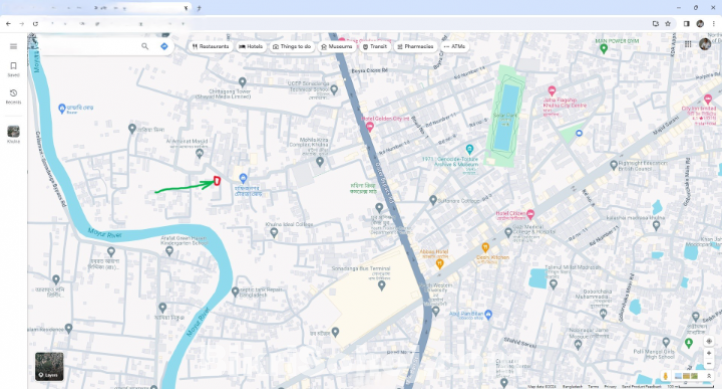Click the zoom in plus button
The image size is (722, 389).
pos(709,353)
